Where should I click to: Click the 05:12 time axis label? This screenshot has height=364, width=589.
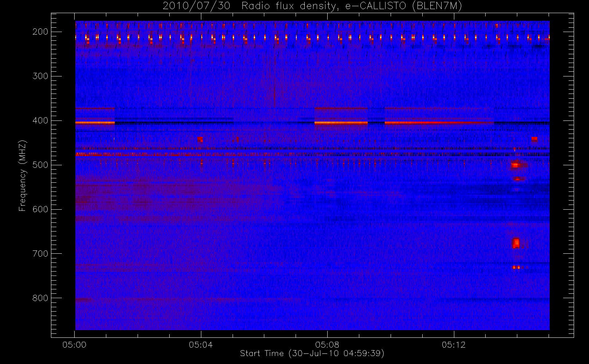coord(454,345)
